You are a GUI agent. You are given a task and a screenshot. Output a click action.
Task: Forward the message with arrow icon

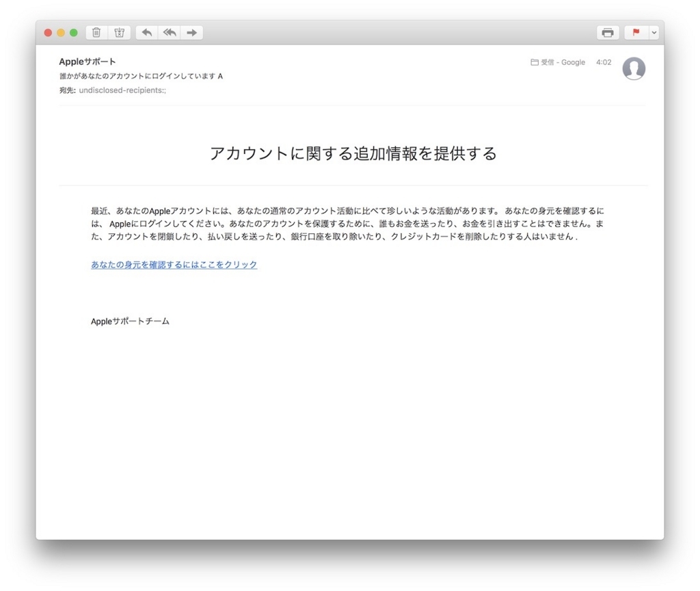(192, 33)
